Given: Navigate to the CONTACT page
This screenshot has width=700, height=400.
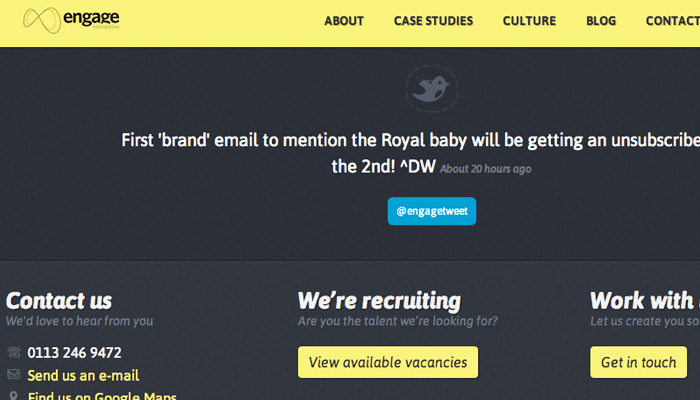Looking at the screenshot, I should (x=672, y=21).
